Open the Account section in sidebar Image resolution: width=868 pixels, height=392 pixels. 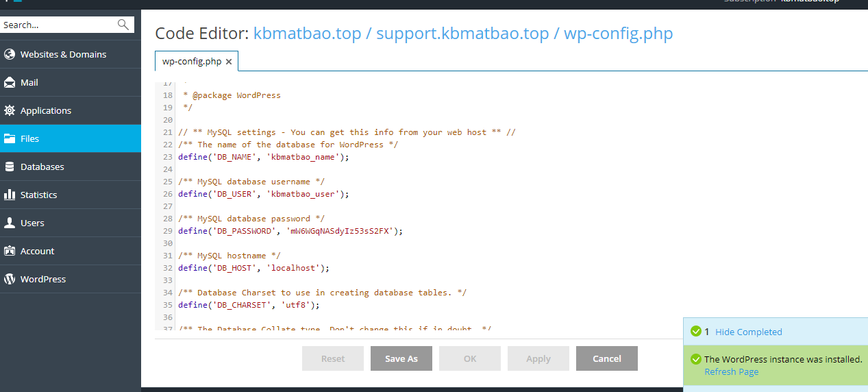[37, 251]
